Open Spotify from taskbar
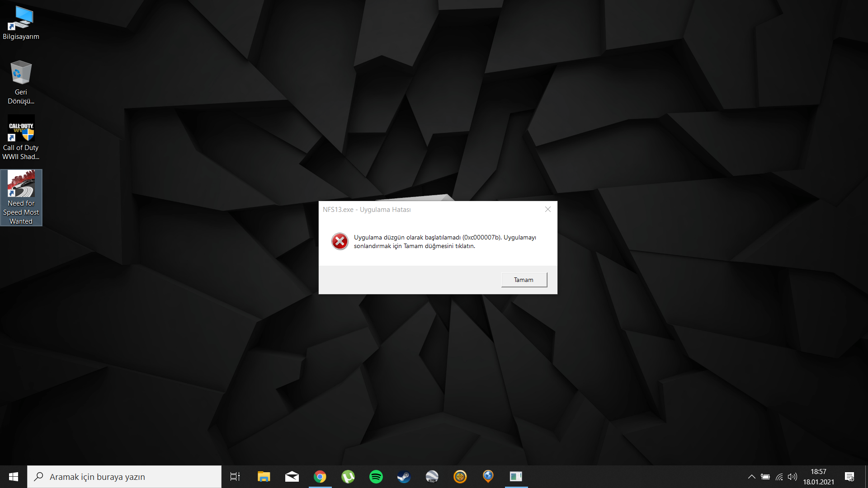This screenshot has width=868, height=488. tap(376, 477)
